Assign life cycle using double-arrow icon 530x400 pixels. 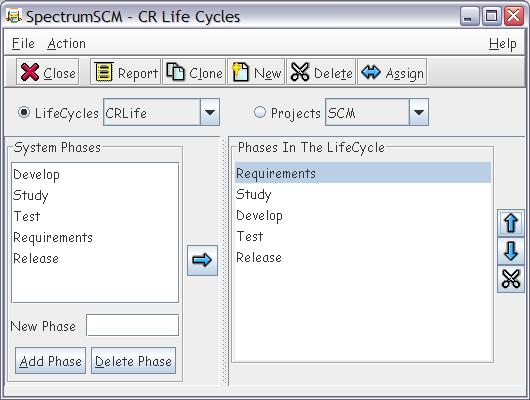[x=392, y=72]
